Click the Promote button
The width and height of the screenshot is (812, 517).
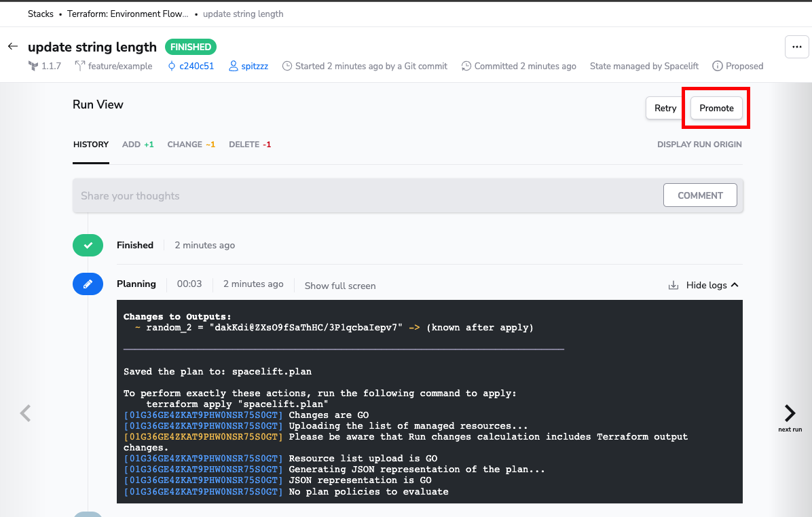[x=716, y=108]
